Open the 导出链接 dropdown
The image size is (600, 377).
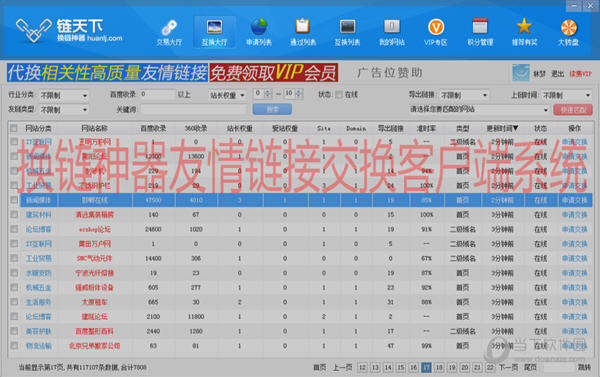coord(464,95)
